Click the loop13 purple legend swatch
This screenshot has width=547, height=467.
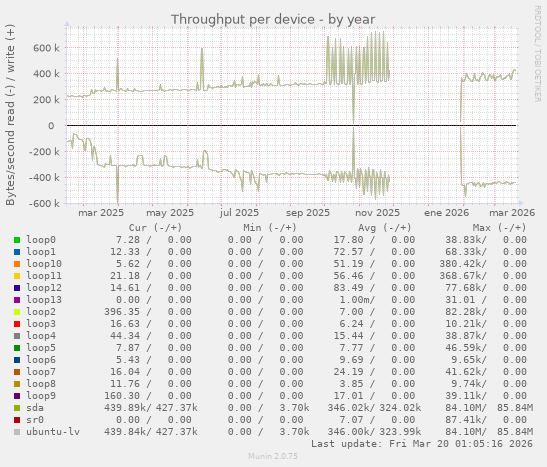coord(17,300)
